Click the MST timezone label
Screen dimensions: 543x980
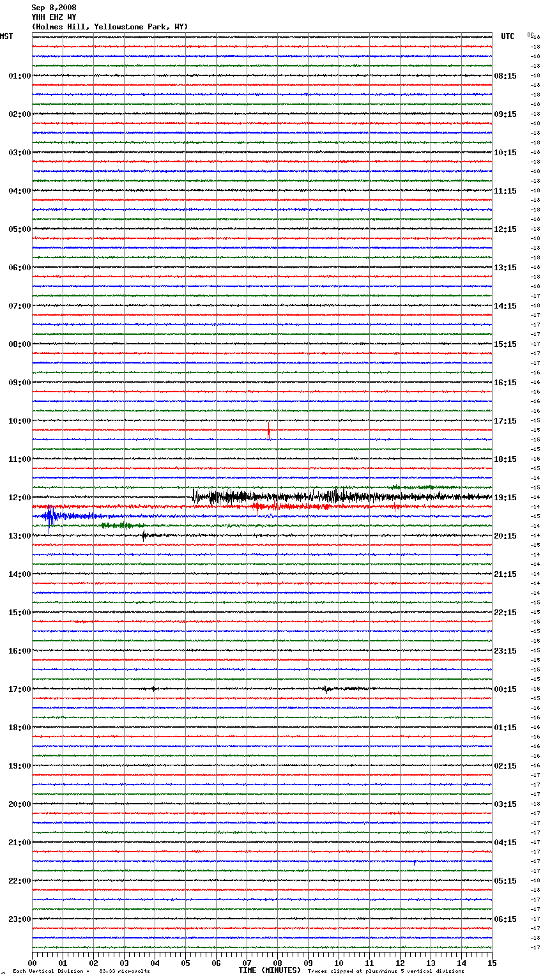pyautogui.click(x=6, y=36)
